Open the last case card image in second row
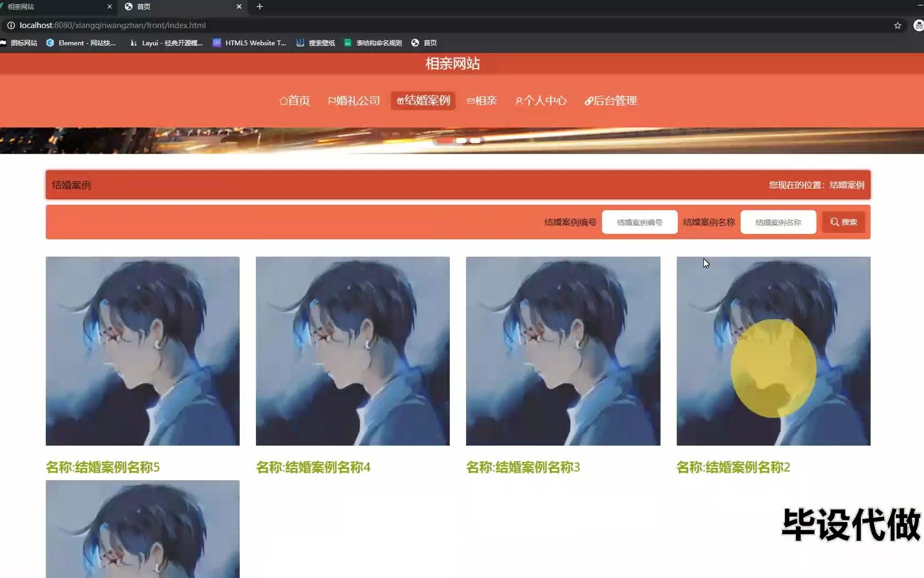The width and height of the screenshot is (924, 578). [x=143, y=529]
